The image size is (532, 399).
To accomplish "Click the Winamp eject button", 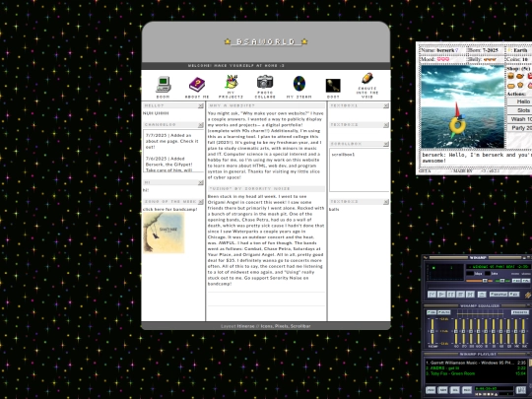I will click(x=482, y=295).
